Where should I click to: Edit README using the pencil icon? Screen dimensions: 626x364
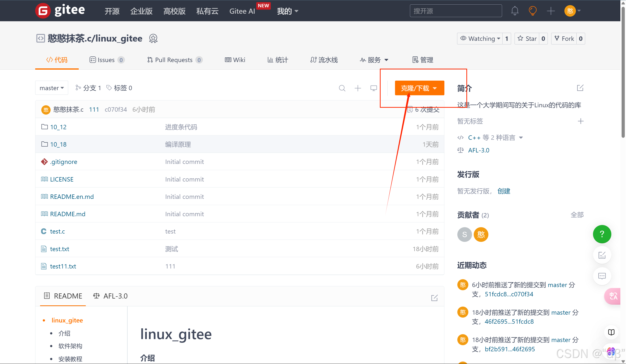[434, 298]
